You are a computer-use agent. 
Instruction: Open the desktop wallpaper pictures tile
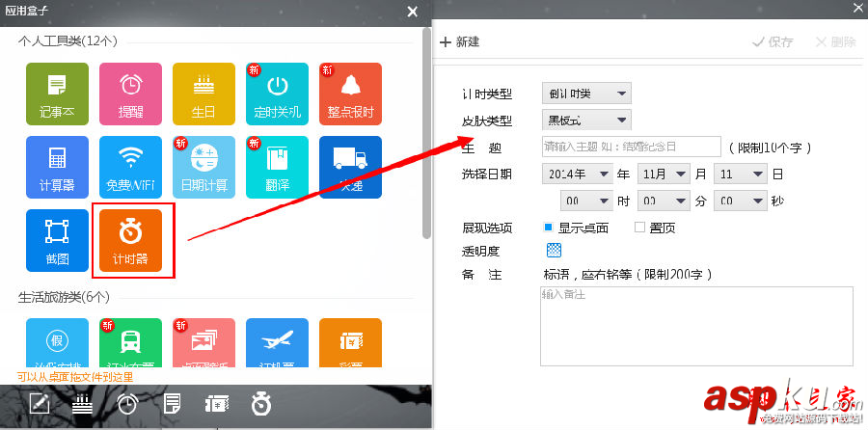coord(203,342)
